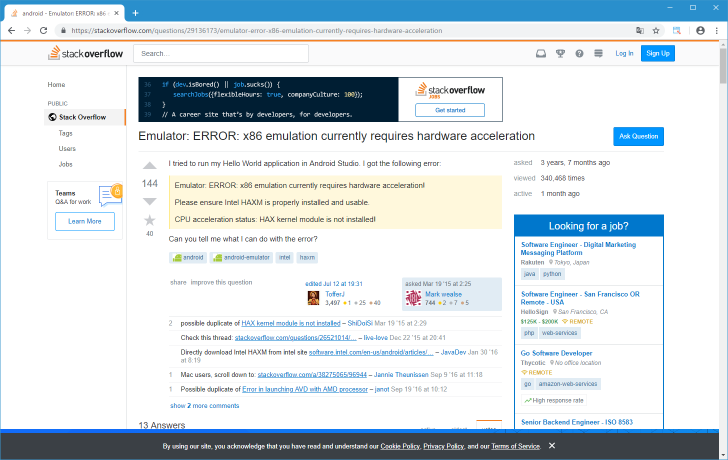Open the Terms of Service link
Screen dimensions: 728x460
click(515, 446)
